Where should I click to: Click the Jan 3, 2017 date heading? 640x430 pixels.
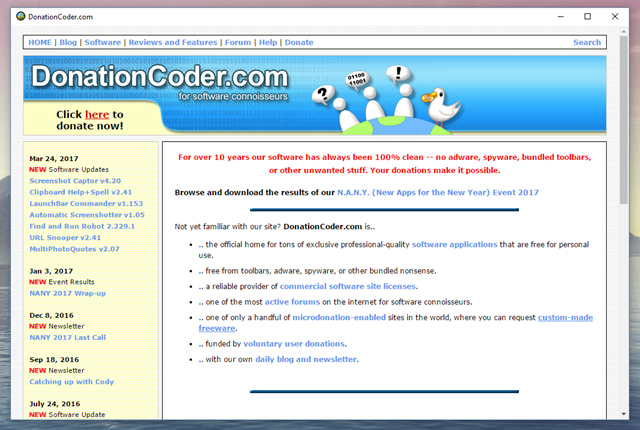(51, 271)
